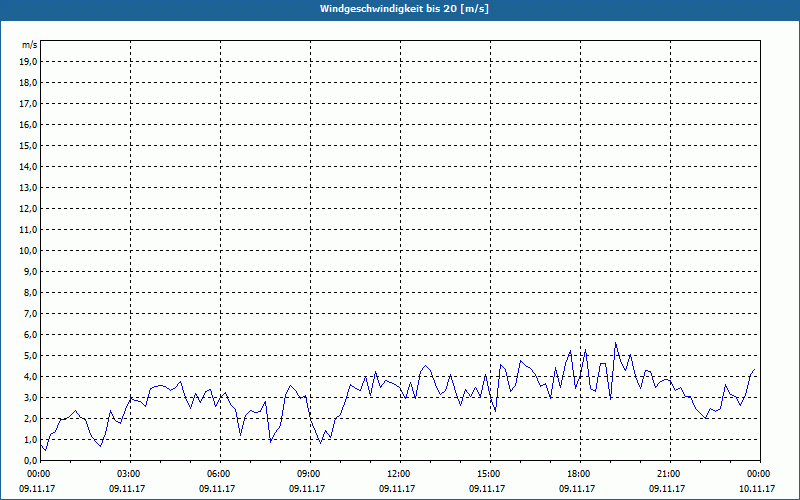Click the 17,0 y-axis tick label
The height and width of the screenshot is (500, 800).
[29, 103]
